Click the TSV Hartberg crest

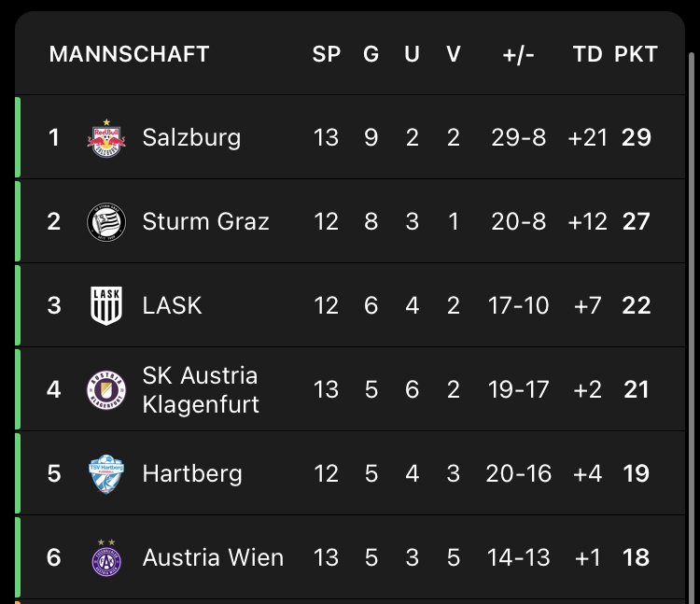(106, 474)
